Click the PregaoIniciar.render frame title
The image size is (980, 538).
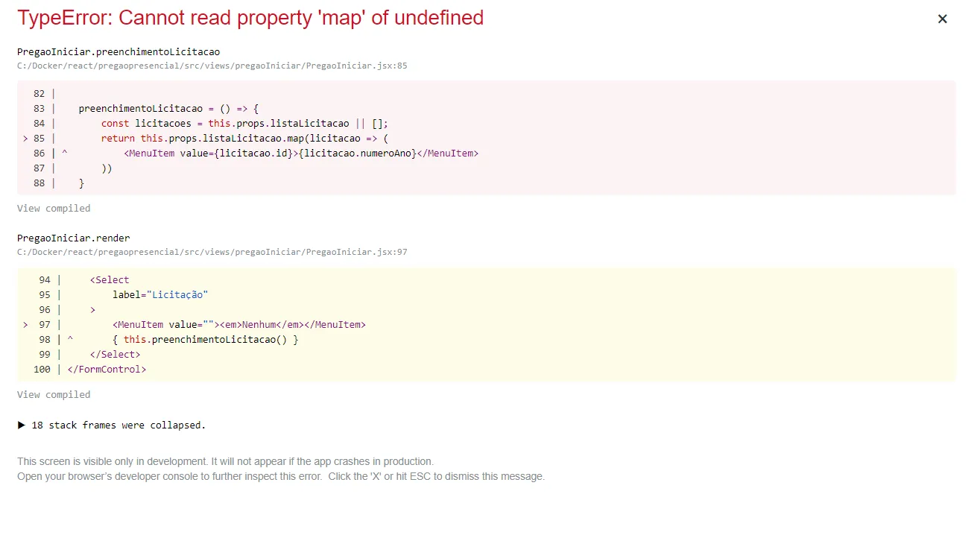point(74,238)
